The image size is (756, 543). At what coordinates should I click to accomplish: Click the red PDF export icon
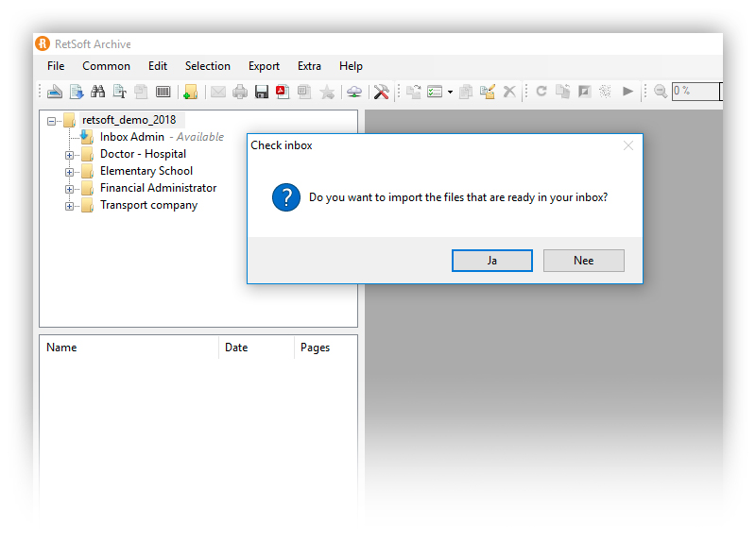283,92
